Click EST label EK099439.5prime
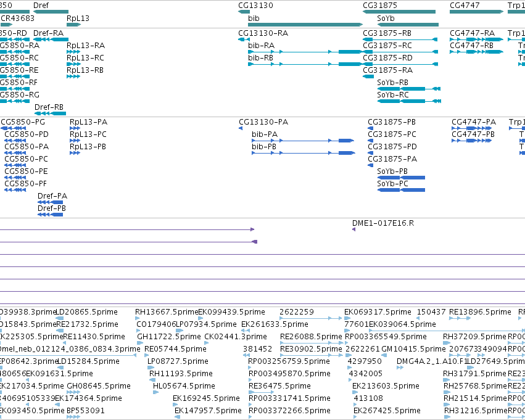Screen dimensions: 525x420 232,312
